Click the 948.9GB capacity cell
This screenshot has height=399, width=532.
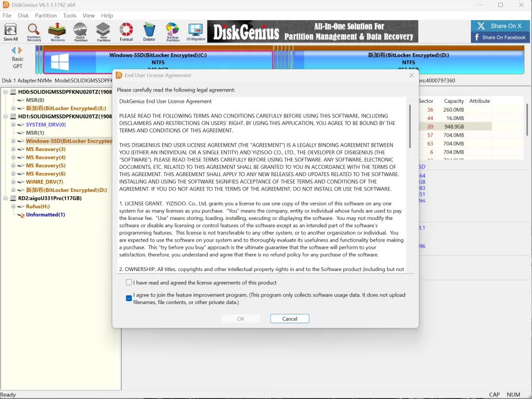[454, 126]
